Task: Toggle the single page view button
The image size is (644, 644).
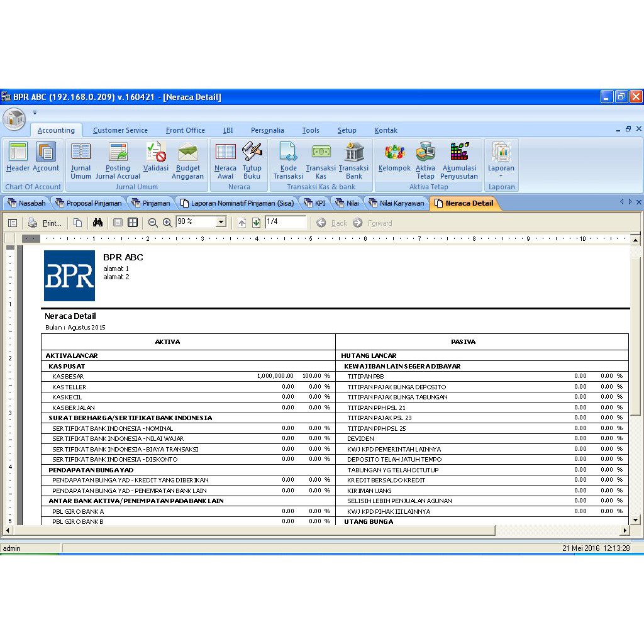Action: click(x=118, y=223)
